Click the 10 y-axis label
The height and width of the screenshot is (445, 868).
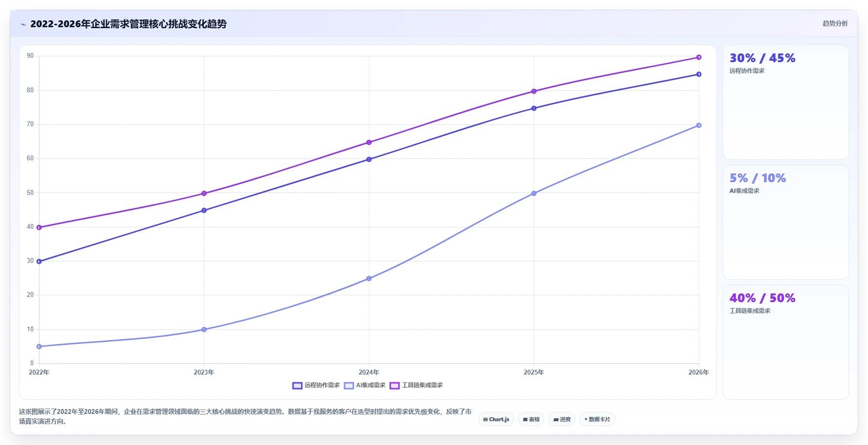click(x=30, y=329)
